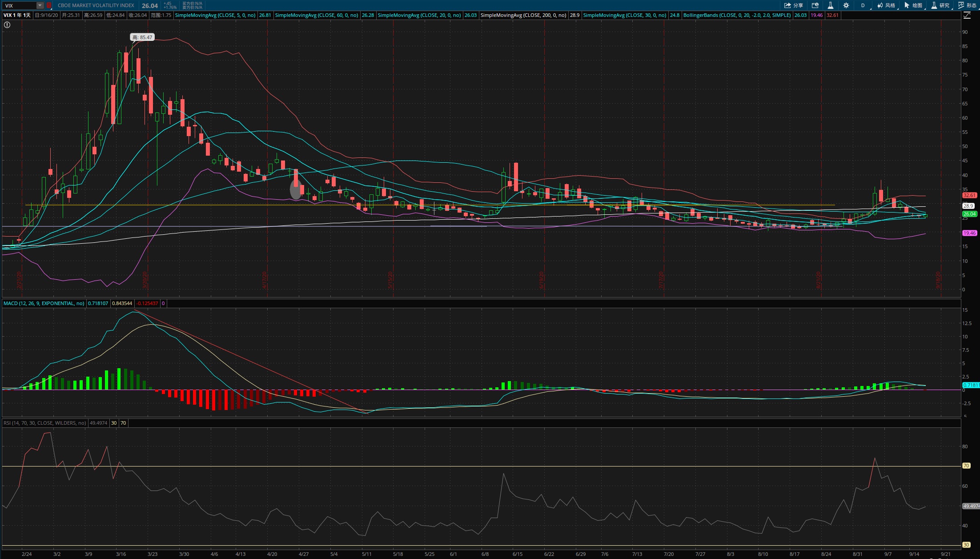
Task: Open the D timeframe dropdown
Action: [863, 5]
